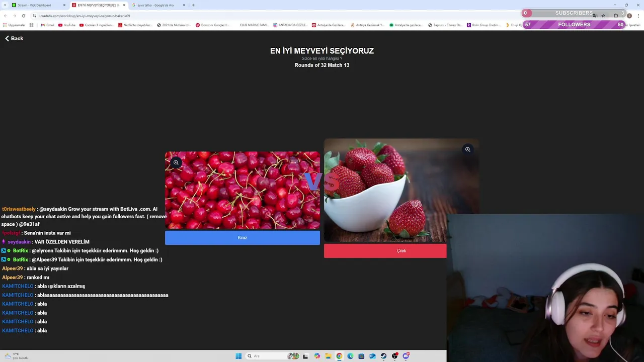Close the ayva tatlısı Google tab
Screen dimensions: 644x362
pyautogui.click(x=184, y=5)
